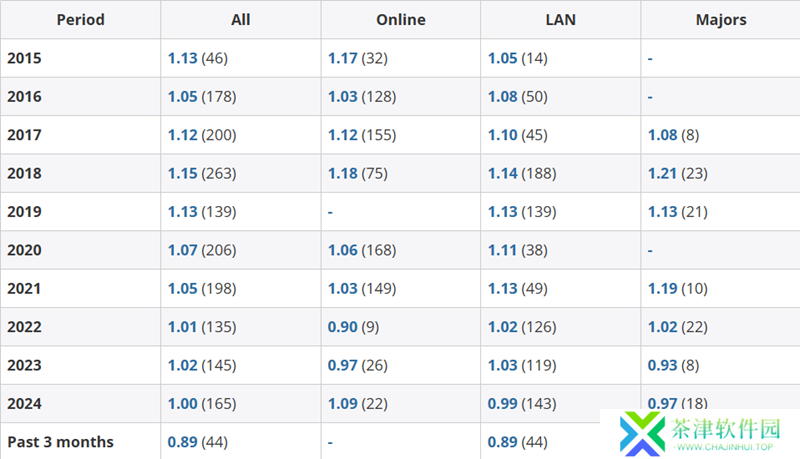Click the Majors column header
Viewport: 800px width, 459px height.
click(720, 20)
